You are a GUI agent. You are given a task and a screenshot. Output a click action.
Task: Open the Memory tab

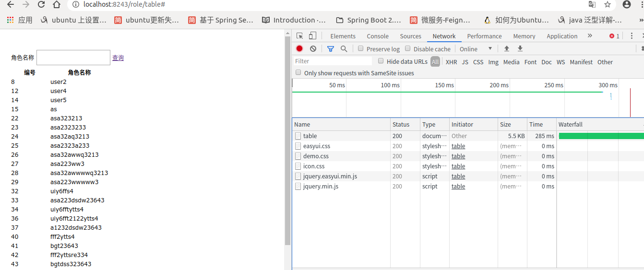coord(524,36)
